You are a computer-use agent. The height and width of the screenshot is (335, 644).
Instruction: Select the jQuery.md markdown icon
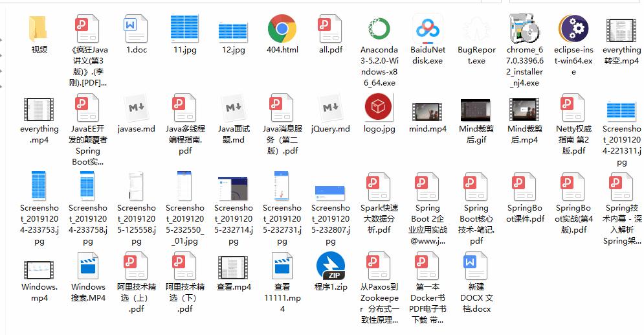330,108
